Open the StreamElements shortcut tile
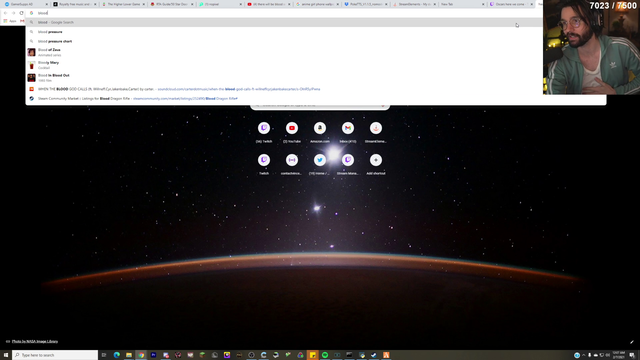Viewport: 640px width, 360px height. (x=376, y=132)
